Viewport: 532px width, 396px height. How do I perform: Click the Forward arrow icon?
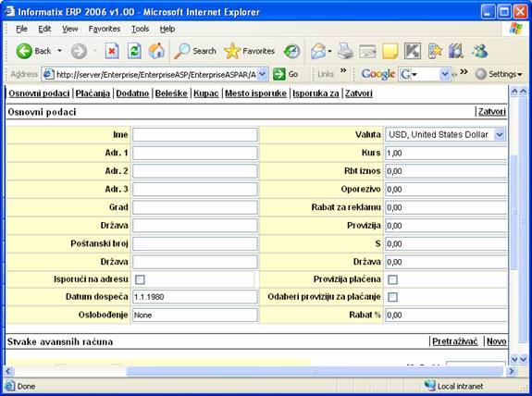coord(79,51)
